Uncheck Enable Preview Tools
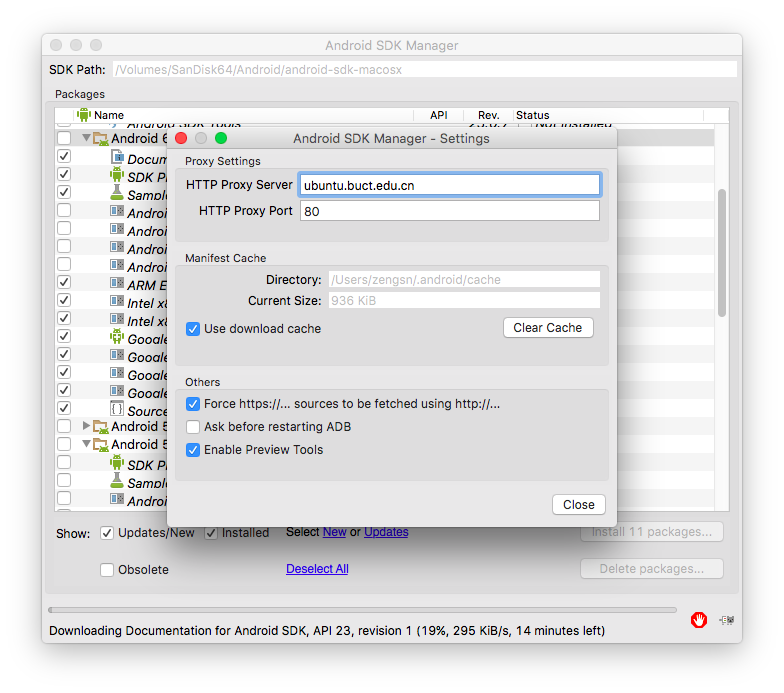 pos(193,450)
